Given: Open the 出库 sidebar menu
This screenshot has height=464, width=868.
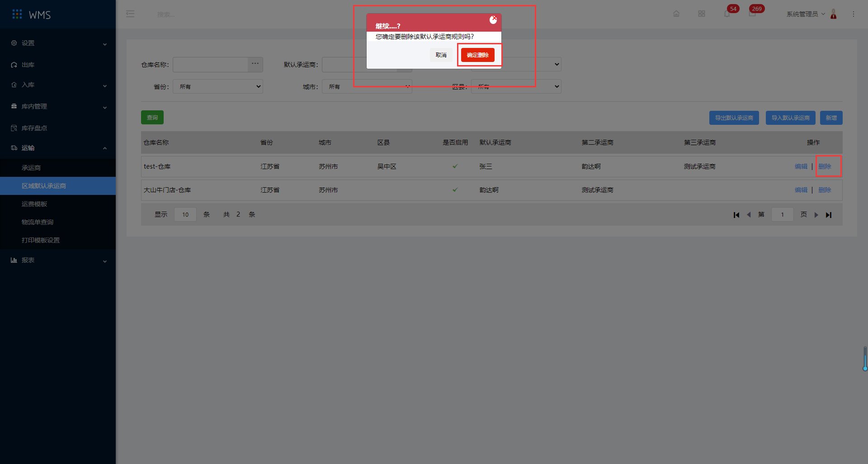Looking at the screenshot, I should click(58, 65).
